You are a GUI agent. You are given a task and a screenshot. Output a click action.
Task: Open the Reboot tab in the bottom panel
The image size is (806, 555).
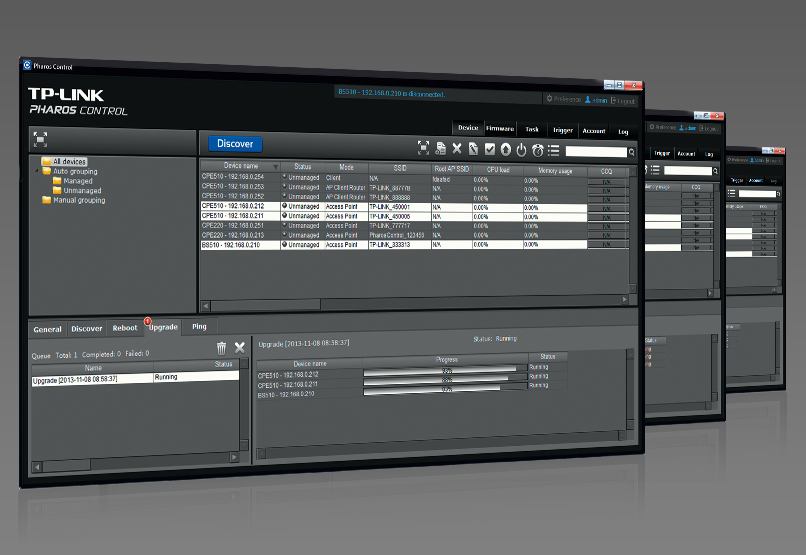coord(125,328)
